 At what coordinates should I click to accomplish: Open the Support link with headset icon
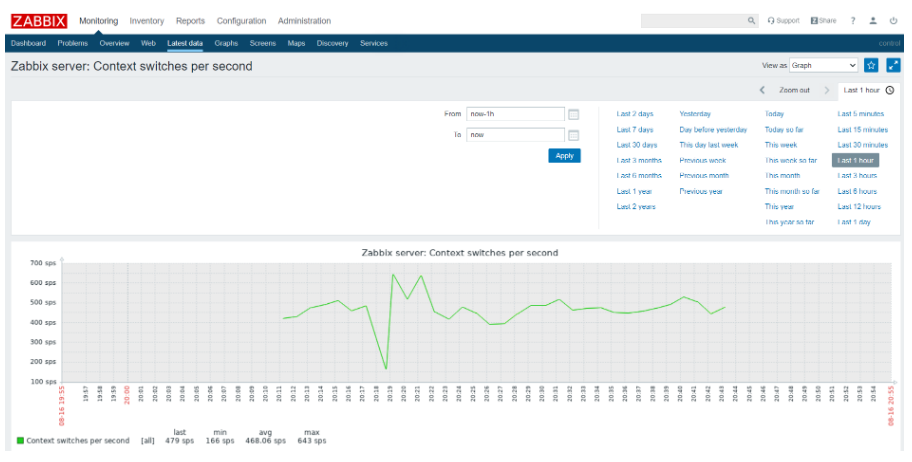tap(783, 21)
